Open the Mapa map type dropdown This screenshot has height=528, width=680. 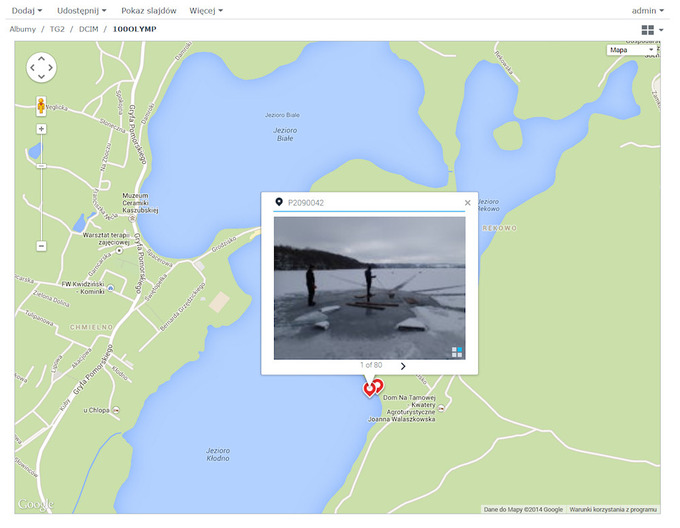click(x=631, y=50)
